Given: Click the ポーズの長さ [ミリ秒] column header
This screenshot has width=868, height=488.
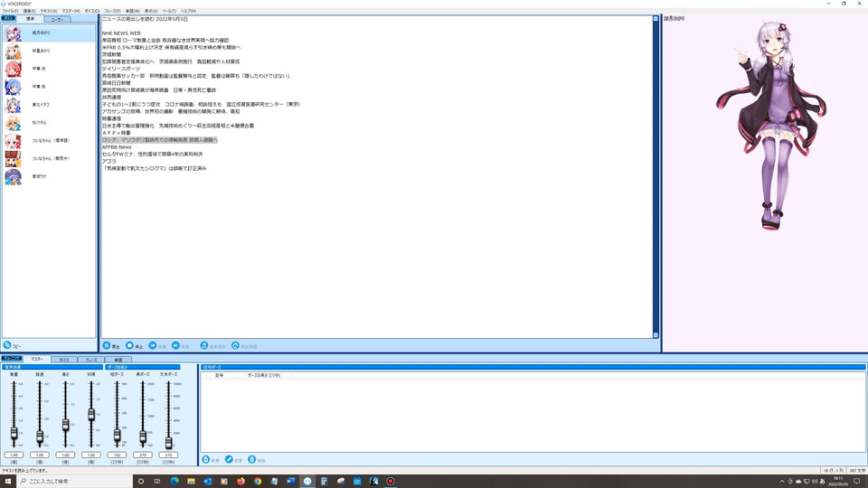Looking at the screenshot, I should (264, 375).
